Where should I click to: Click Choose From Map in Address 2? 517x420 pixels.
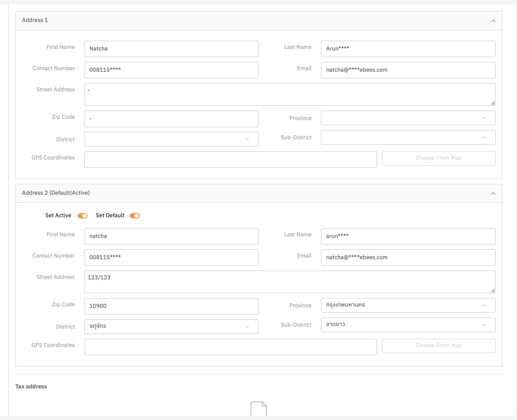click(x=438, y=345)
